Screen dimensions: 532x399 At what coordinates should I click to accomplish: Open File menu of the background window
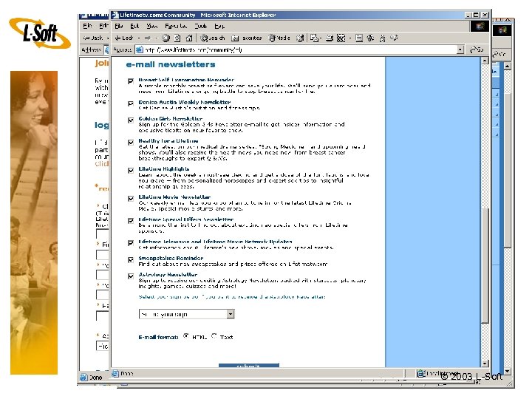(87, 26)
